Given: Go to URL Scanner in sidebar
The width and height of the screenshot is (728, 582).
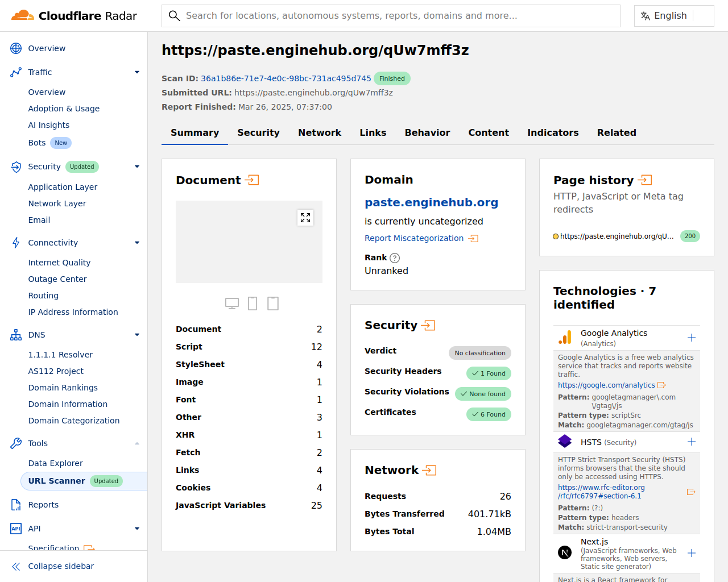Looking at the screenshot, I should point(84,481).
